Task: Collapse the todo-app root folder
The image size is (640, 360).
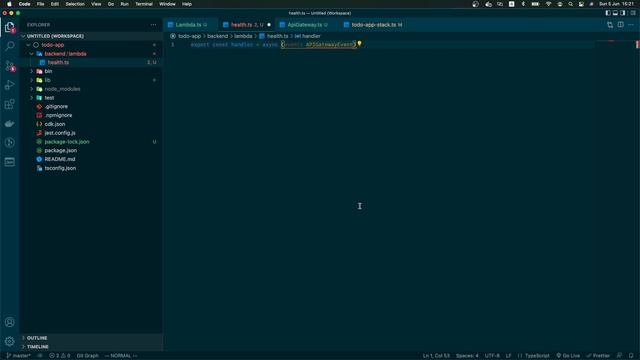Action: 28,45
